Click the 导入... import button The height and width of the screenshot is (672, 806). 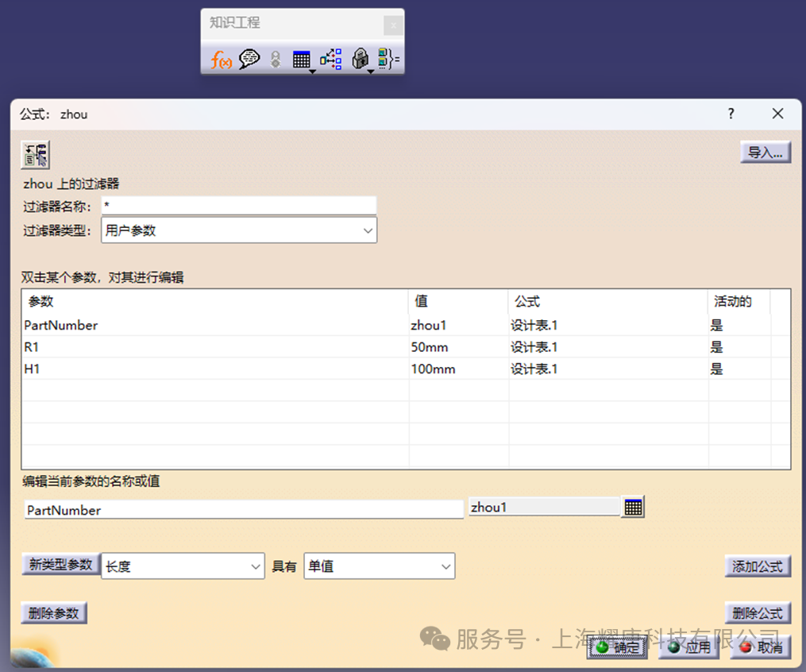(766, 153)
